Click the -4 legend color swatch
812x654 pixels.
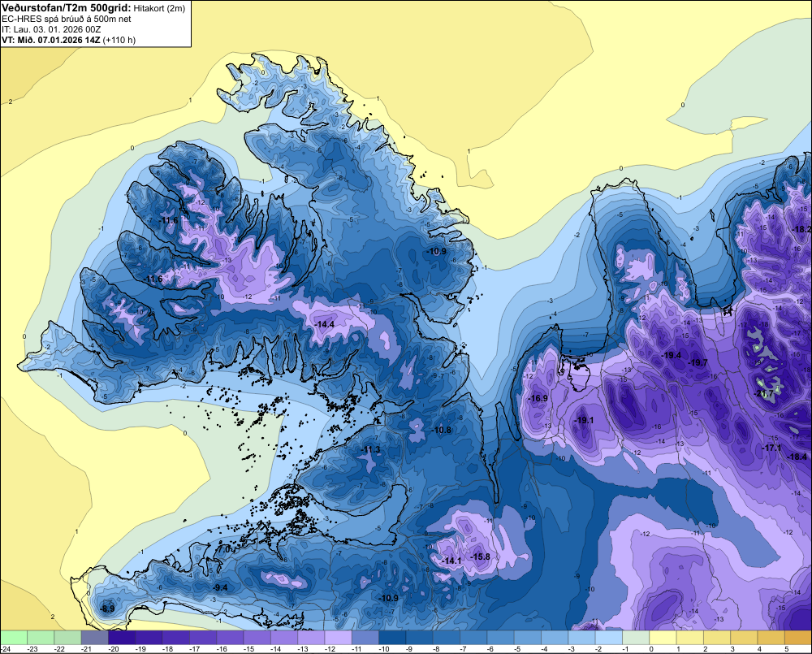pyautogui.click(x=555, y=637)
